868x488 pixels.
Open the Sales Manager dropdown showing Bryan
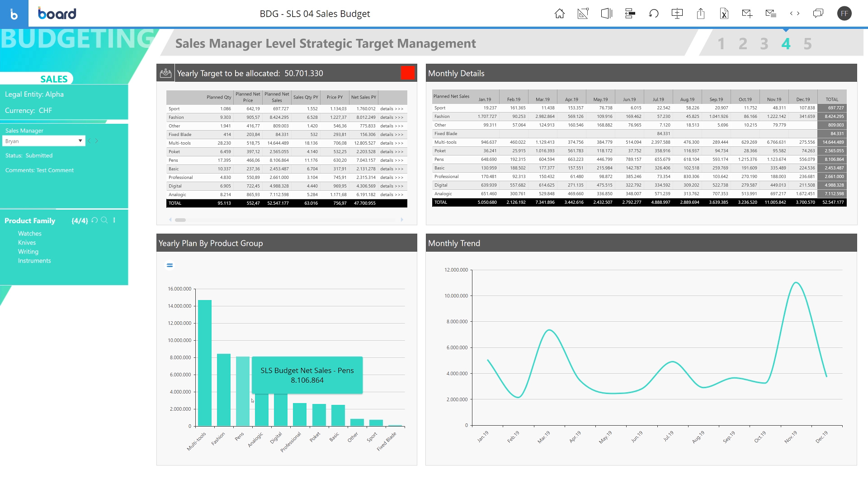[x=43, y=141]
